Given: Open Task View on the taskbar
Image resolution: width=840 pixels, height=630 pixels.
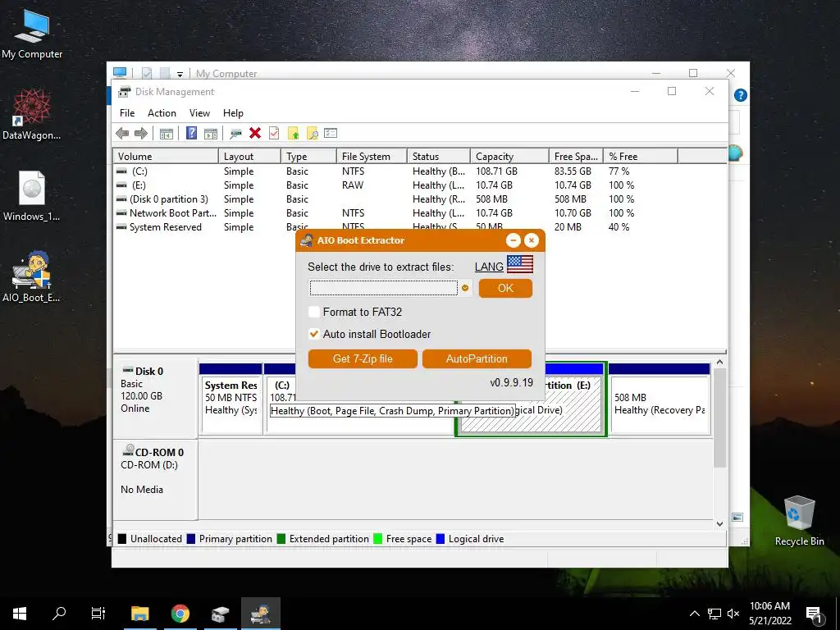Looking at the screenshot, I should [x=98, y=614].
